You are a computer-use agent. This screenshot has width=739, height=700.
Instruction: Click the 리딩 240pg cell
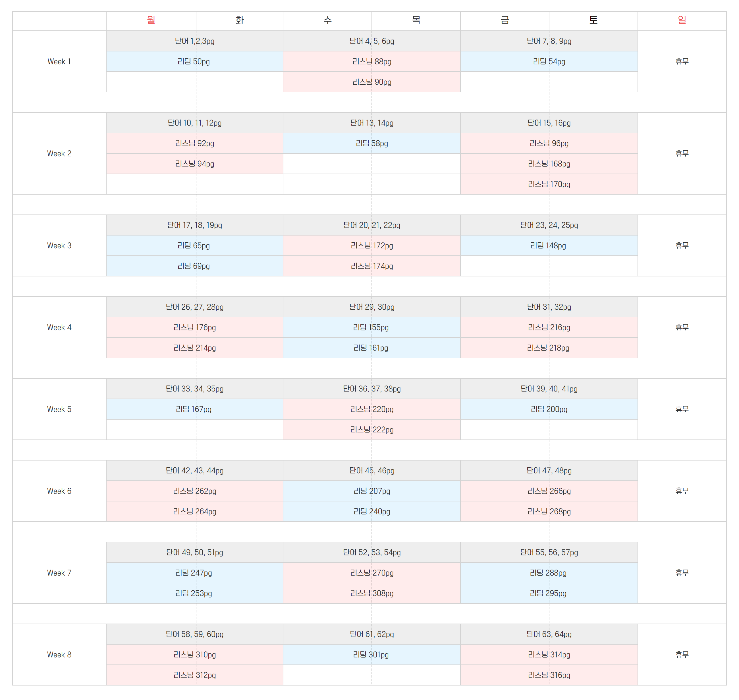coord(372,512)
